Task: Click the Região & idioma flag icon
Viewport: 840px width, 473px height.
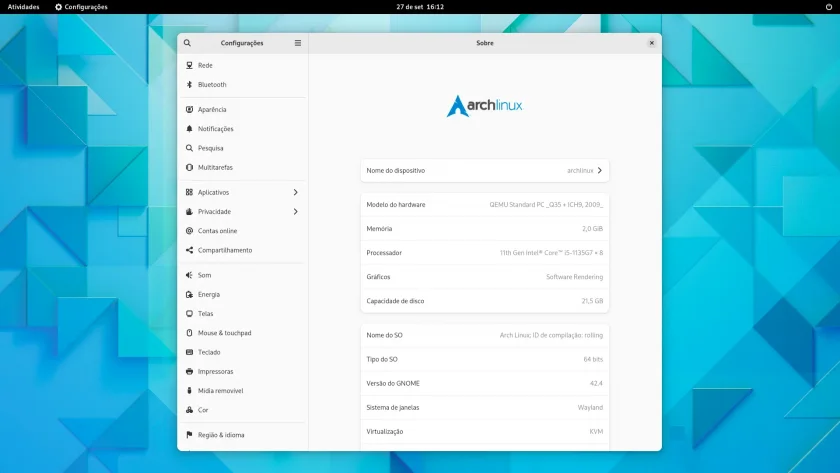Action: tap(189, 435)
